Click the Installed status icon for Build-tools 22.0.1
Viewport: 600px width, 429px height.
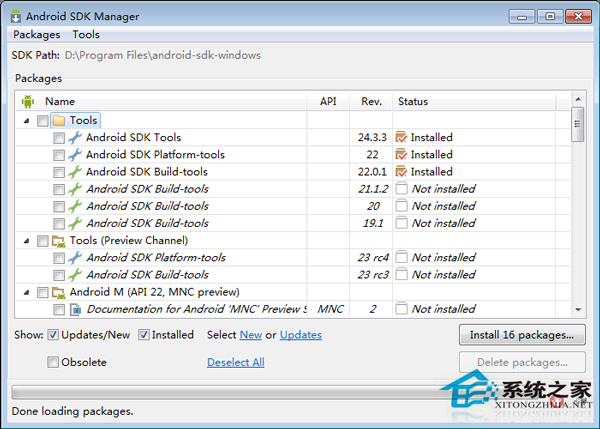(x=401, y=171)
